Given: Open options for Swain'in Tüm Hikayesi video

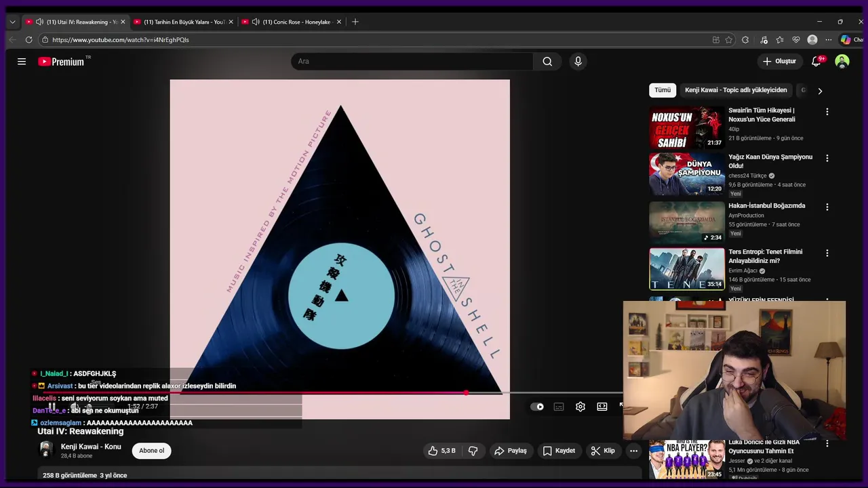Looking at the screenshot, I should tap(827, 112).
